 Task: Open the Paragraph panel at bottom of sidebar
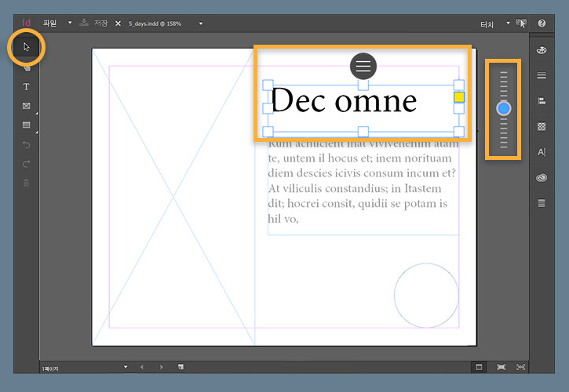click(x=541, y=203)
